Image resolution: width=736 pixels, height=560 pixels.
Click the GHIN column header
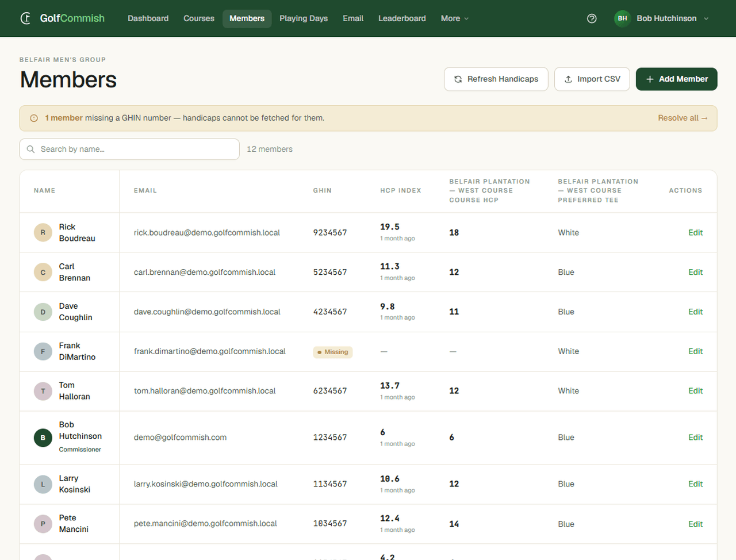tap(323, 191)
